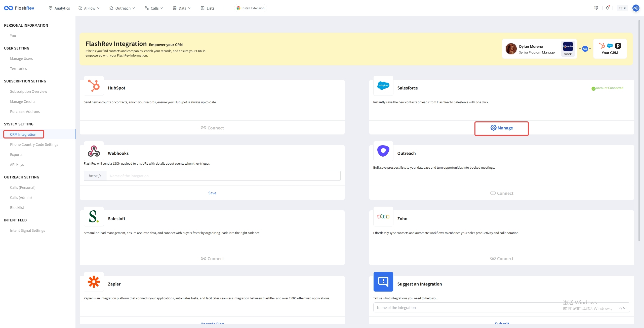Click the user avatar in top right

point(636,8)
